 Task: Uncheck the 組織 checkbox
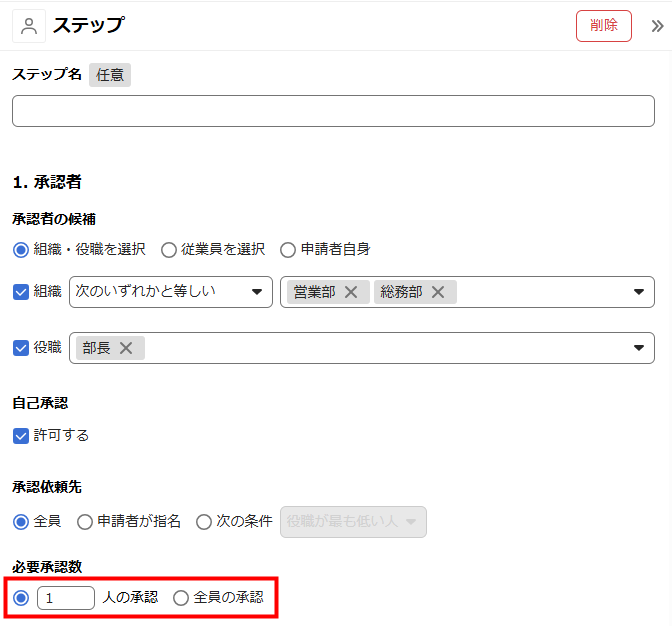tap(21, 292)
